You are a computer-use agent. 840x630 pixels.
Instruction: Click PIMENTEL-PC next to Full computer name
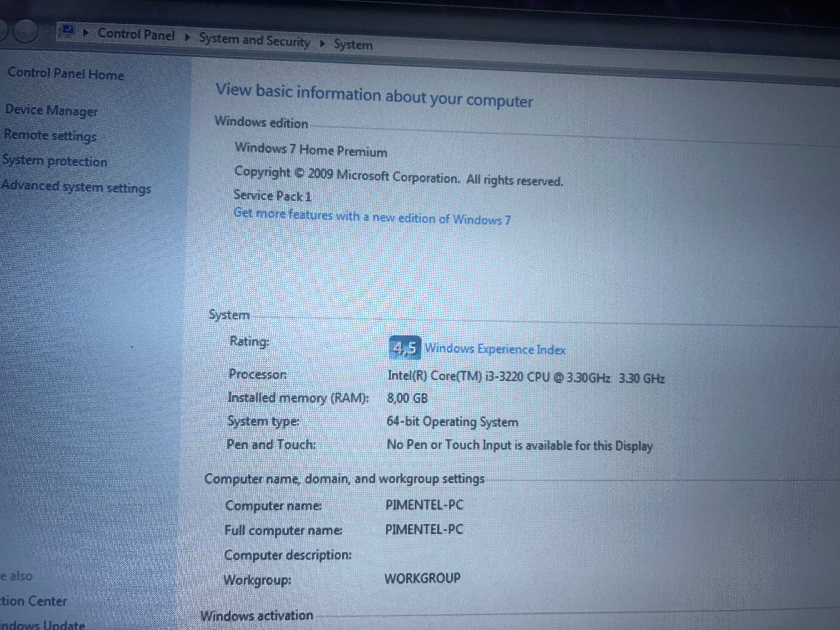coord(424,529)
